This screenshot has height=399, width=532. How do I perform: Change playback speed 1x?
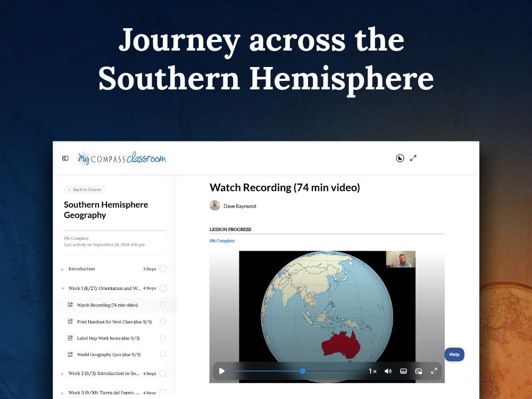372,371
